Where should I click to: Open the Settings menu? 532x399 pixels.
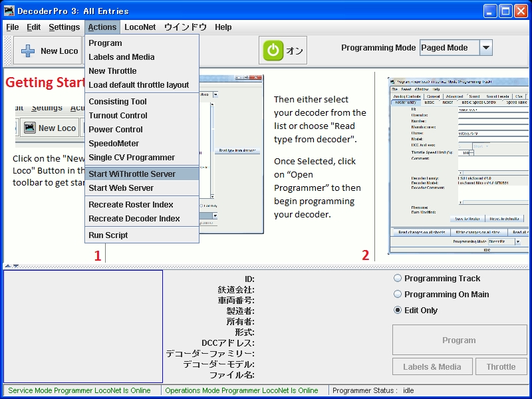(64, 27)
